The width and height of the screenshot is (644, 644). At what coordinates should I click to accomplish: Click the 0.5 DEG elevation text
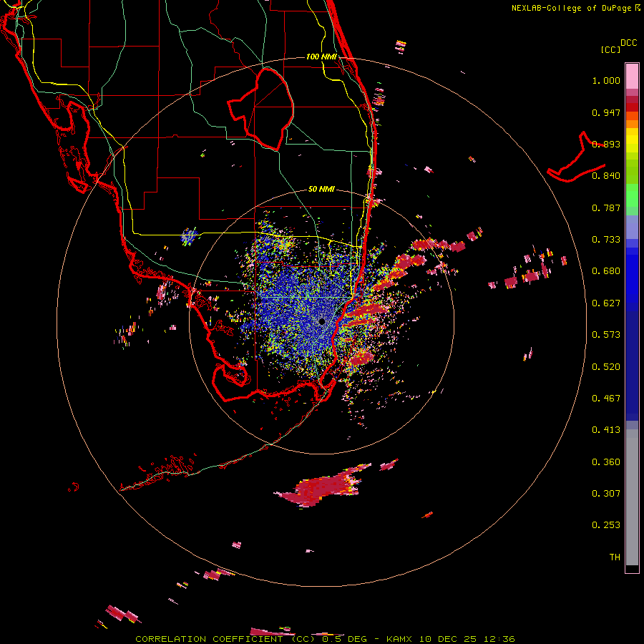[x=345, y=639]
